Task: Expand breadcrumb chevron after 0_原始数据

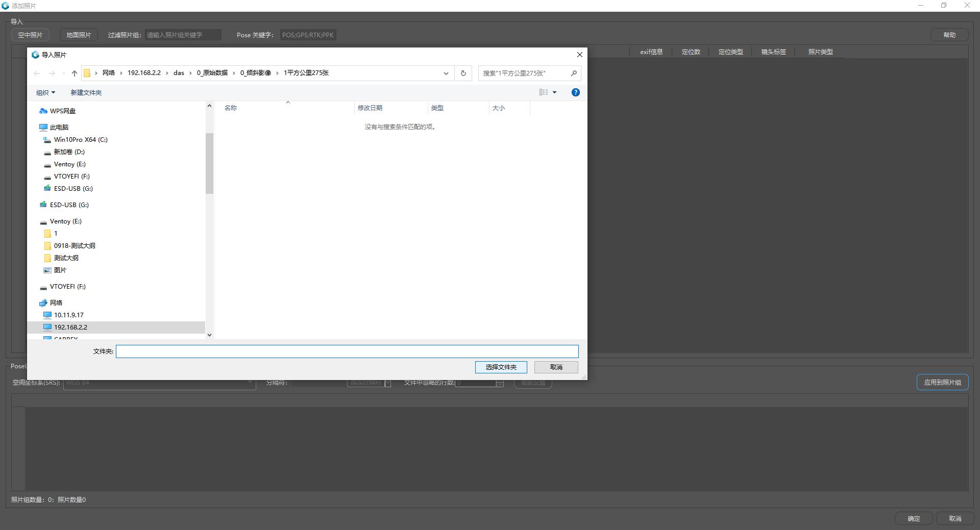Action: pos(234,73)
